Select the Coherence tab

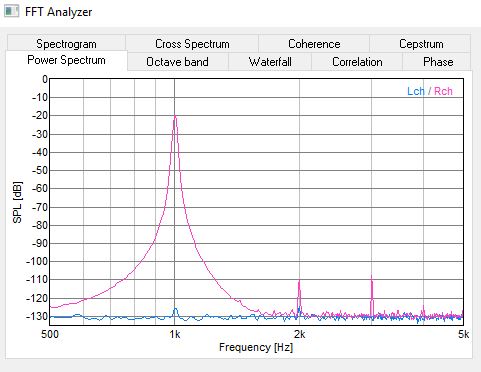tap(314, 44)
